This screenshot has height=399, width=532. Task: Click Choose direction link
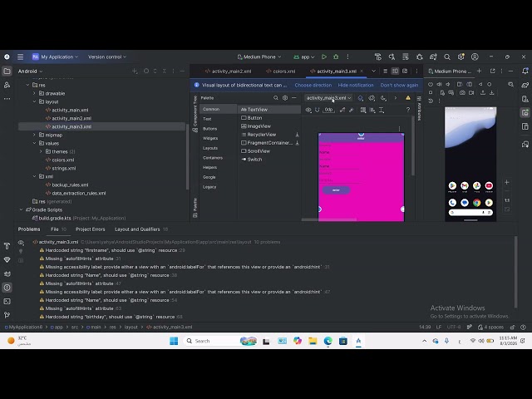tap(313, 85)
